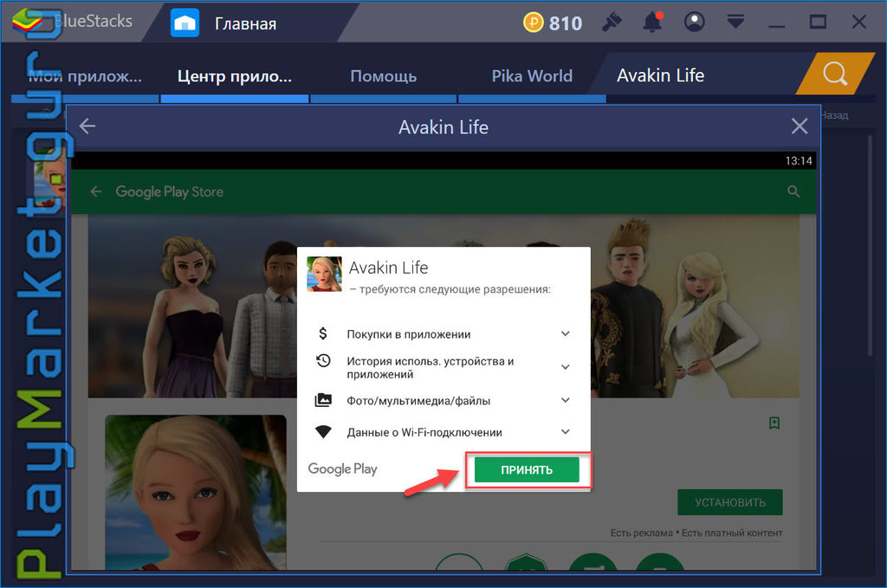Image resolution: width=887 pixels, height=588 pixels.
Task: Click the Назад back link
Action: [x=834, y=115]
